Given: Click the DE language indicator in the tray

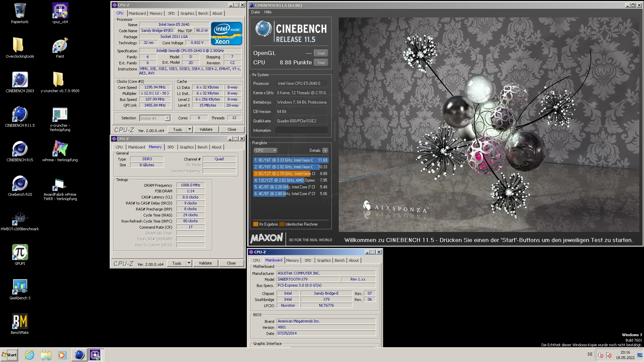Looking at the screenshot, I should pos(590,354).
